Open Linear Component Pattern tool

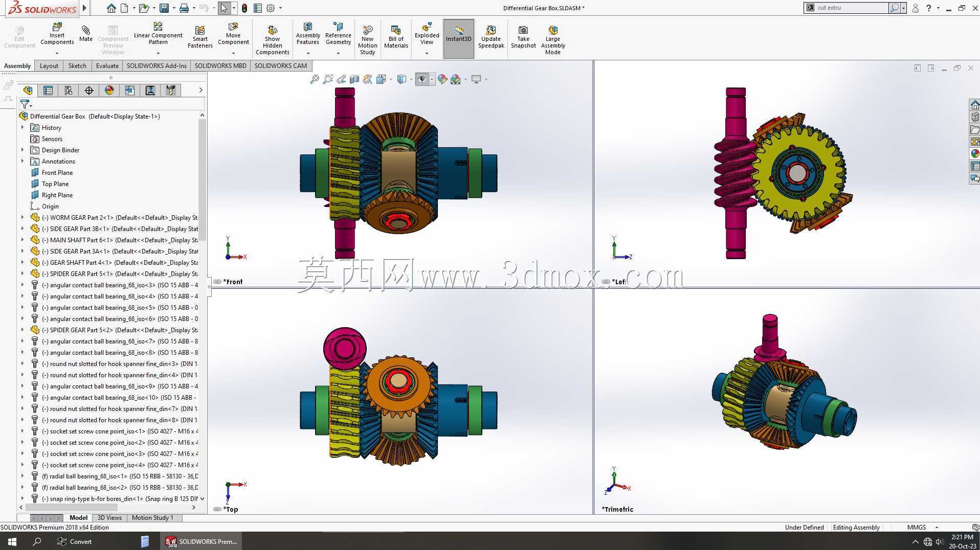click(x=158, y=34)
